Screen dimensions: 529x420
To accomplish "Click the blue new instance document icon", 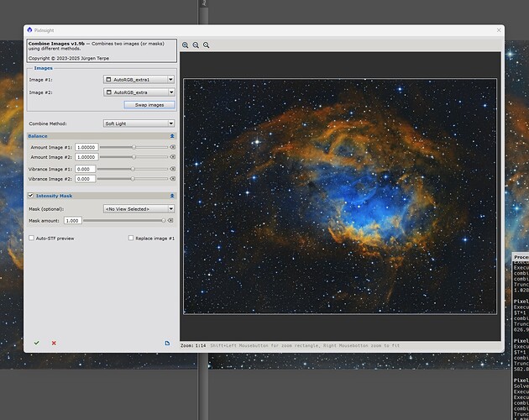I will 167,343.
